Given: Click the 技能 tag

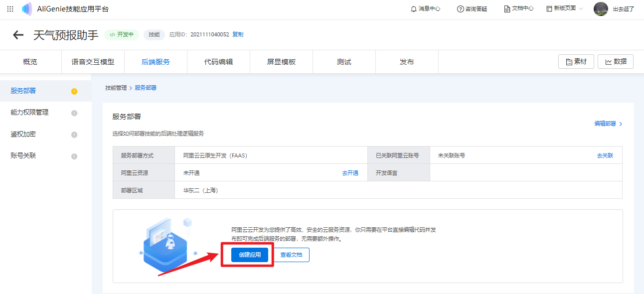Looking at the screenshot, I should [x=154, y=34].
